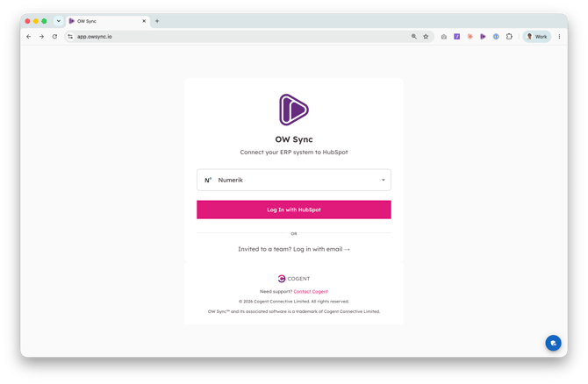Click the orange asterisk extension icon

point(470,37)
